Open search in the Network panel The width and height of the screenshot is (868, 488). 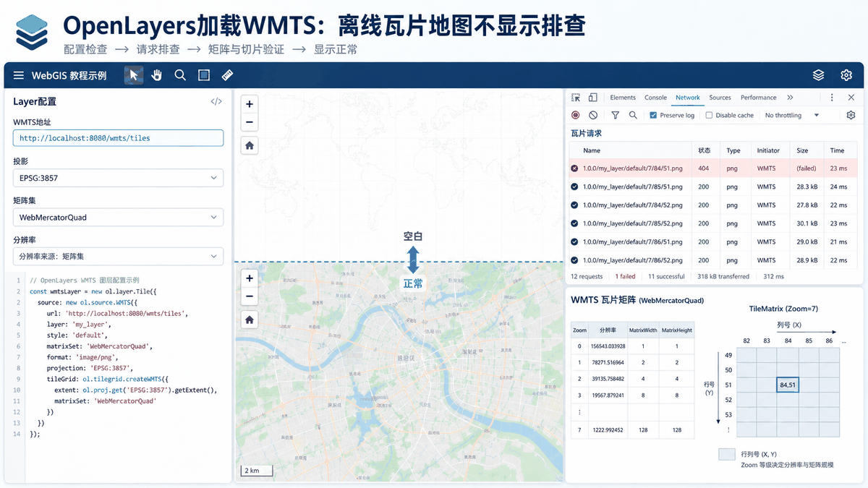click(633, 115)
